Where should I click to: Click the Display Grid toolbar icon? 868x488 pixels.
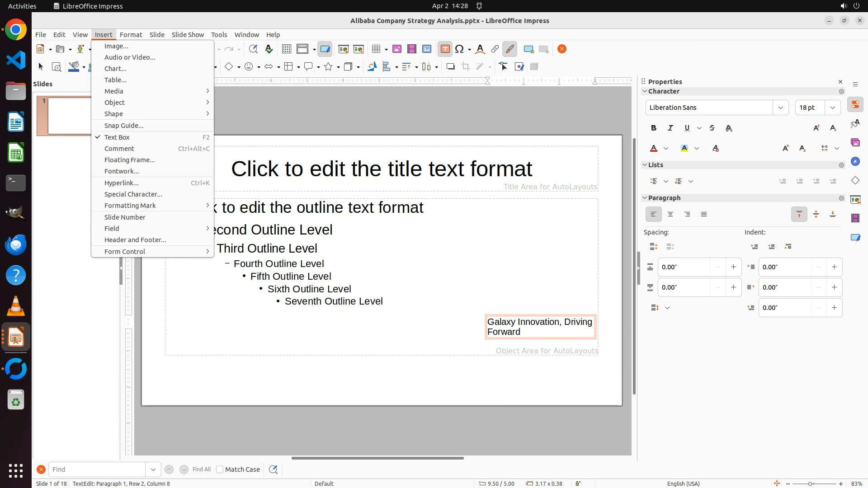tap(286, 49)
